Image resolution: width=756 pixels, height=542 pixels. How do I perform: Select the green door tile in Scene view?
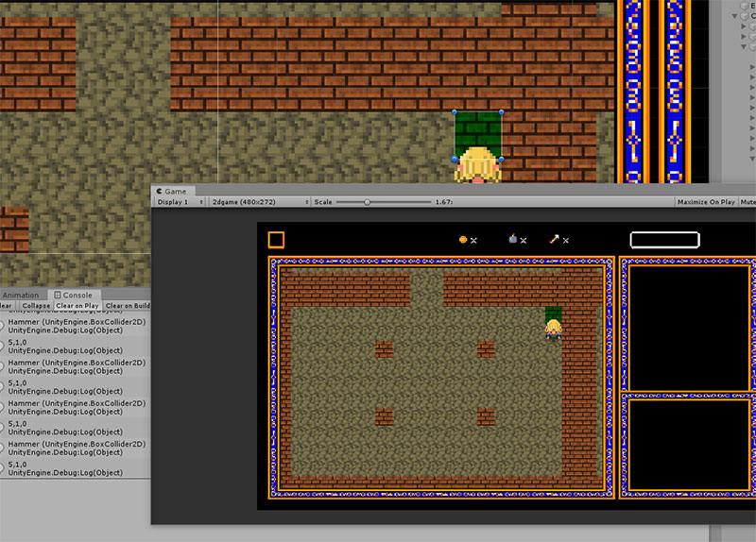478,128
